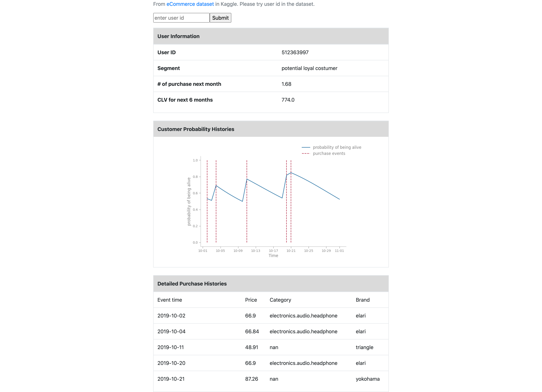Image resolution: width=542 pixels, height=392 pixels.
Task: Click the CLV value 774.0
Action: [288, 100]
